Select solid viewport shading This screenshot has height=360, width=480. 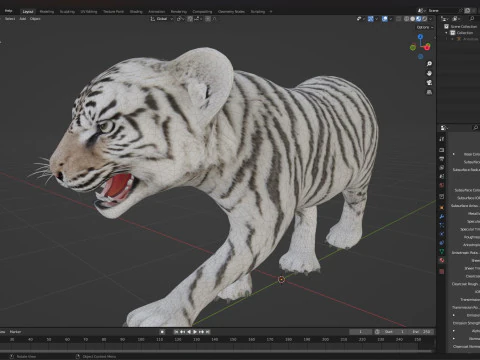tap(413, 19)
